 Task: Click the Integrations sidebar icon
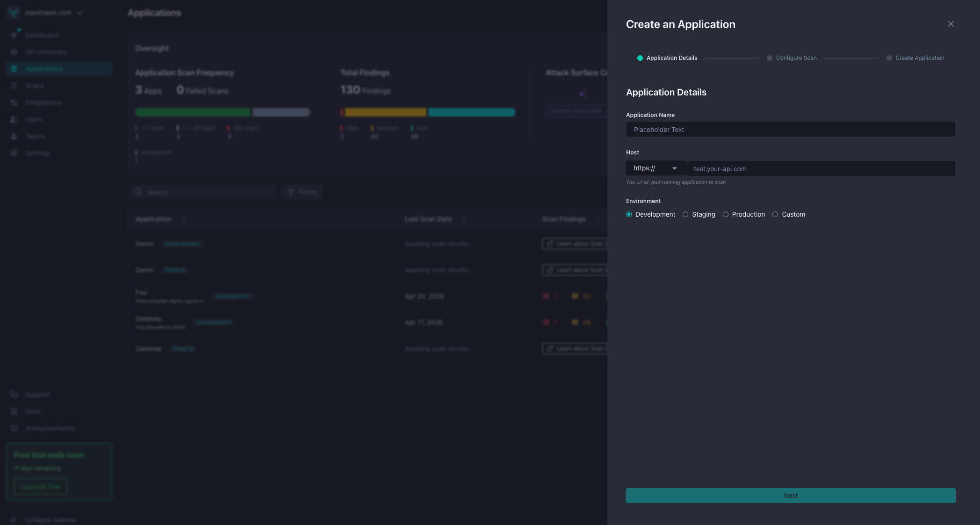(x=14, y=102)
